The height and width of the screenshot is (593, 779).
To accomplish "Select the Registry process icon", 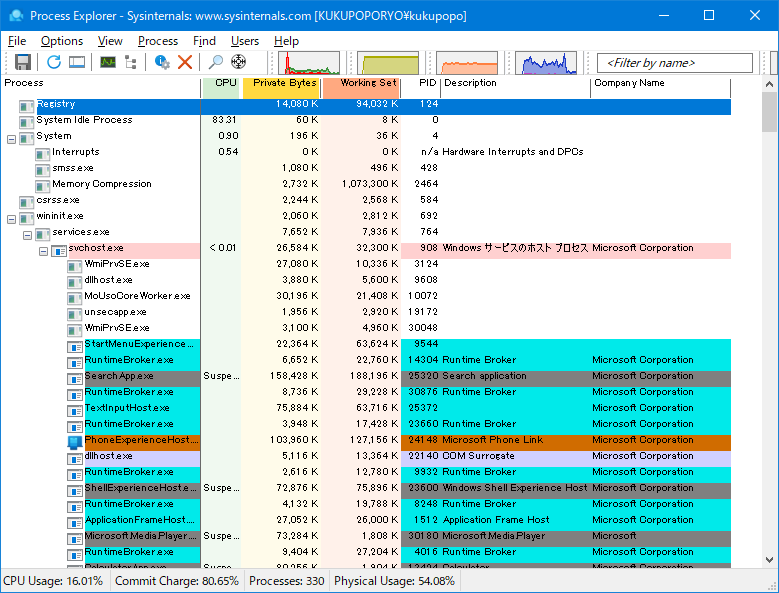I will (26, 106).
